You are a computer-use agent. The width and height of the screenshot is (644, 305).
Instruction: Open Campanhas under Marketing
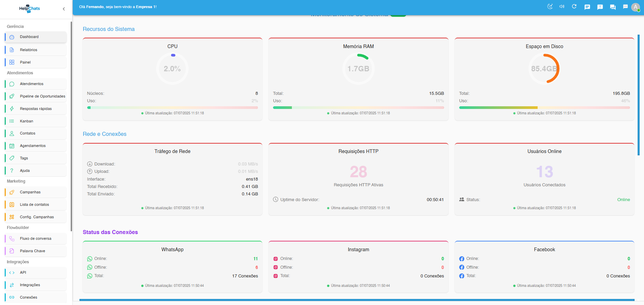[30, 192]
